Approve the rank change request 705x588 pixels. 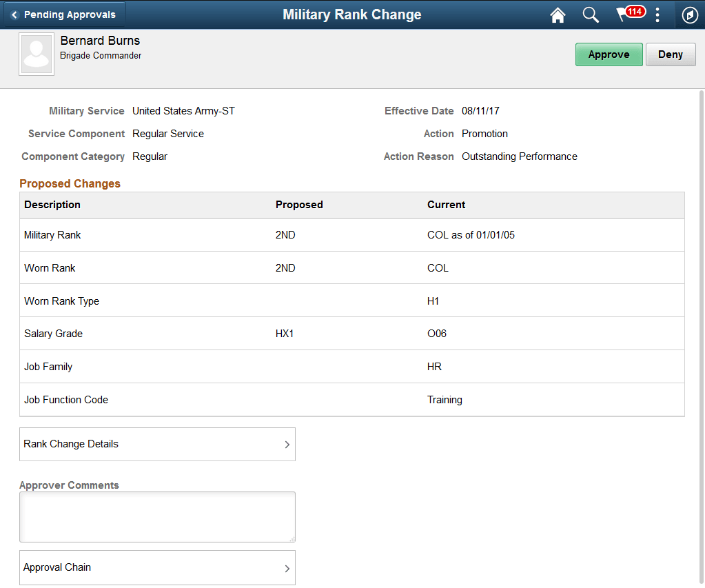pos(609,54)
